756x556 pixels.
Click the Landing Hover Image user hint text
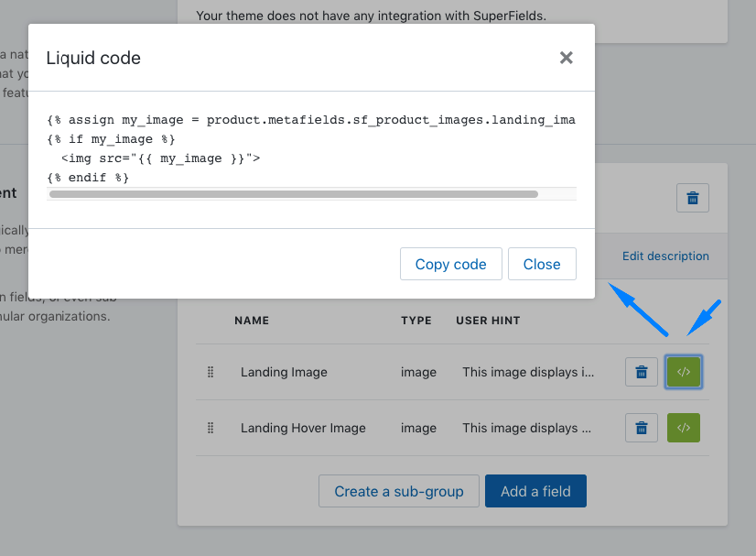tap(527, 428)
